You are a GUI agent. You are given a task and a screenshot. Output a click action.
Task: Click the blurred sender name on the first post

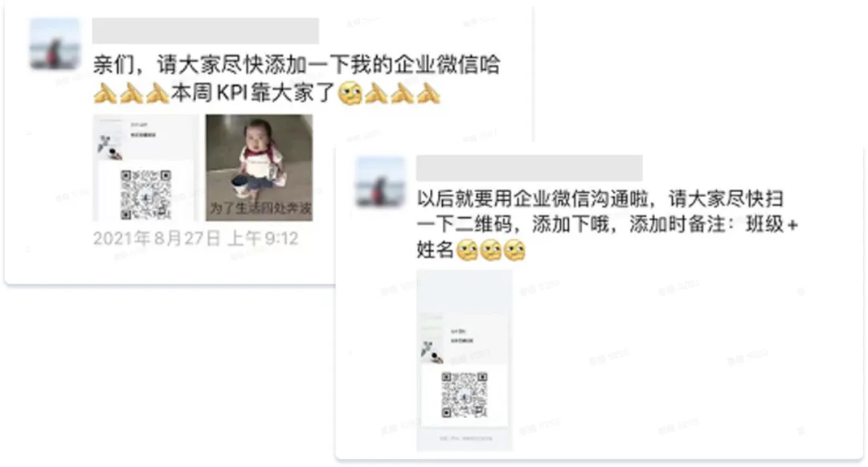(206, 31)
